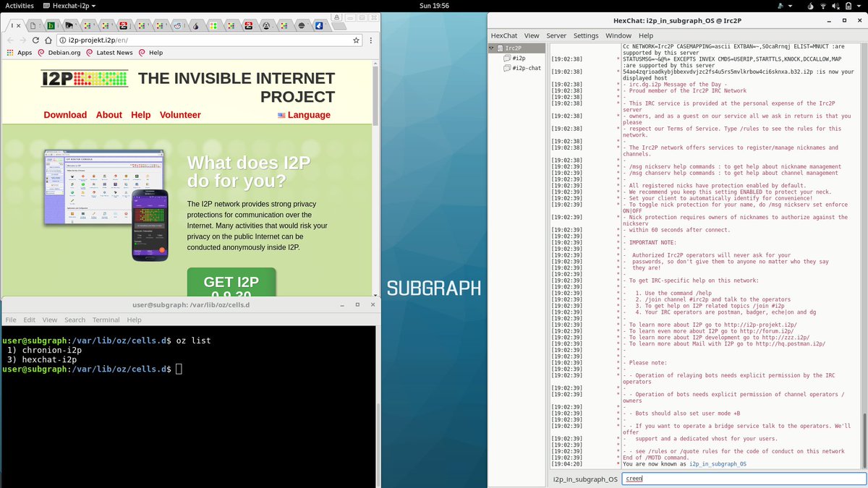Screen dimensions: 868x488
Task: Open HexChat's View menu
Action: click(532, 35)
